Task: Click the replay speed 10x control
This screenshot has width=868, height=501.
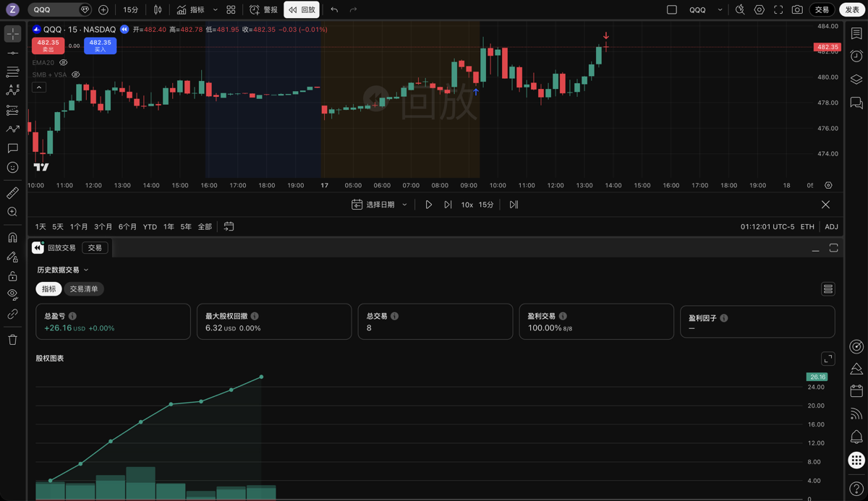Action: (x=467, y=205)
